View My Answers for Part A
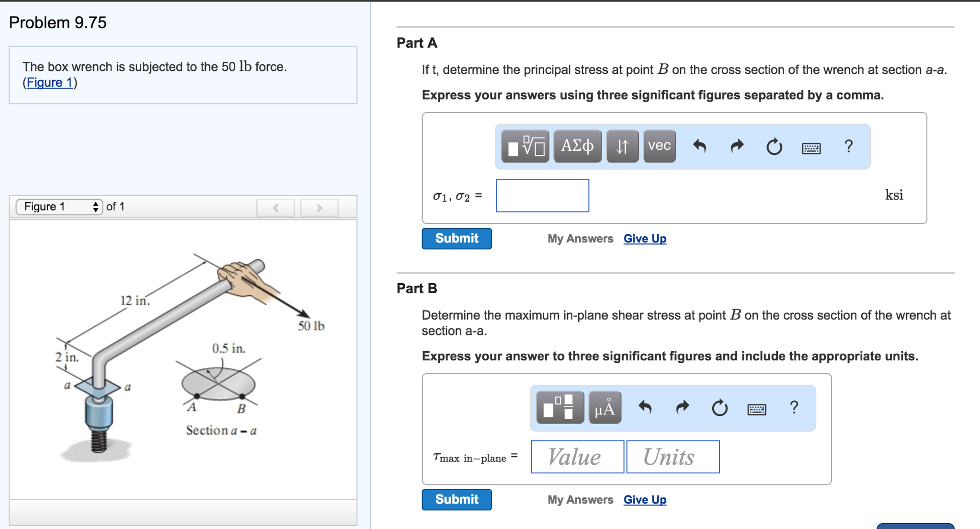This screenshot has height=529, width=980. click(581, 238)
